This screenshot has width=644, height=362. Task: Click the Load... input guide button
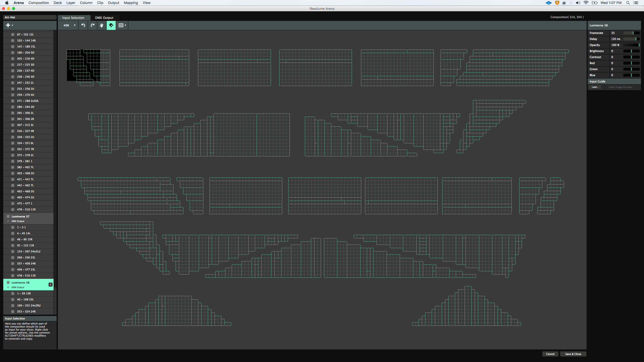coord(595,87)
